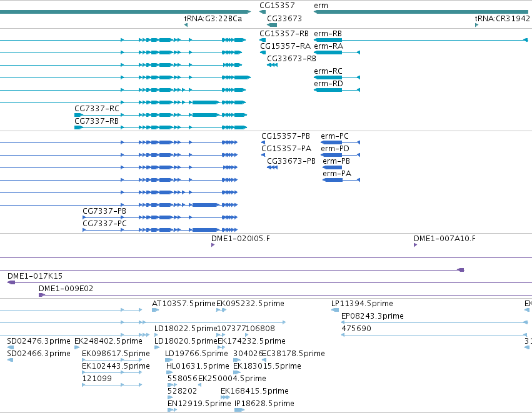The height and width of the screenshot is (413, 532).
Task: Select transcript CG15357-RA
Action: click(x=263, y=52)
